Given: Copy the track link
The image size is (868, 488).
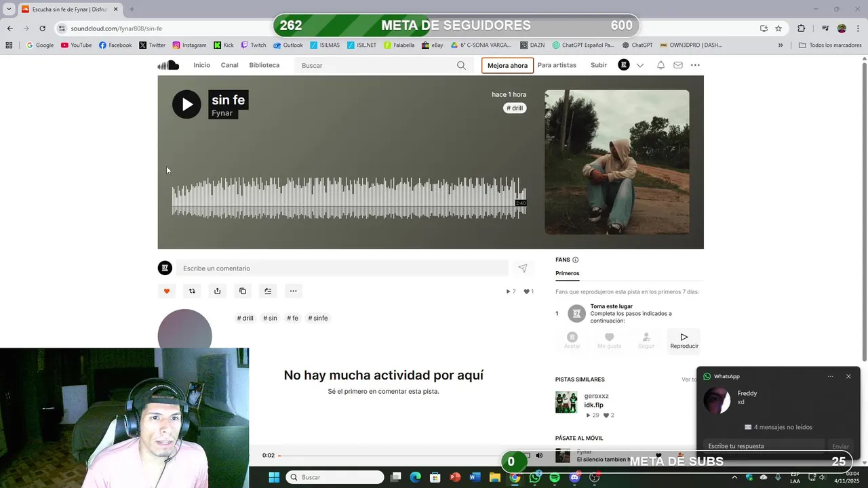Looking at the screenshot, I should click(x=243, y=291).
